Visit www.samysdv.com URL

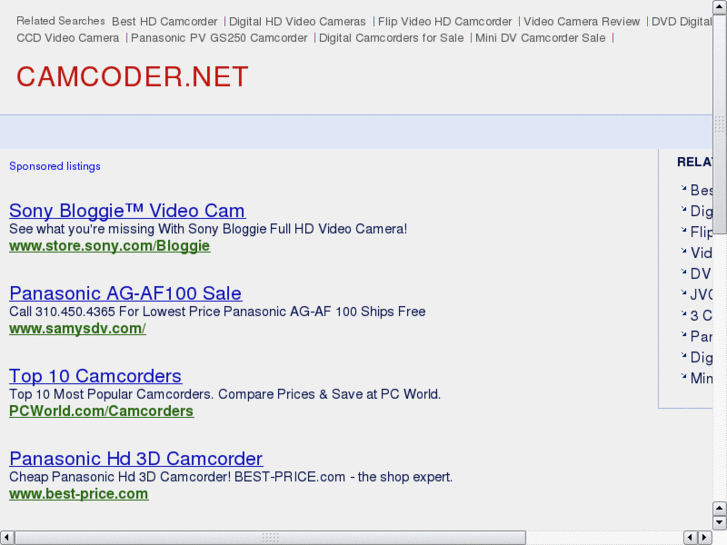(77, 328)
